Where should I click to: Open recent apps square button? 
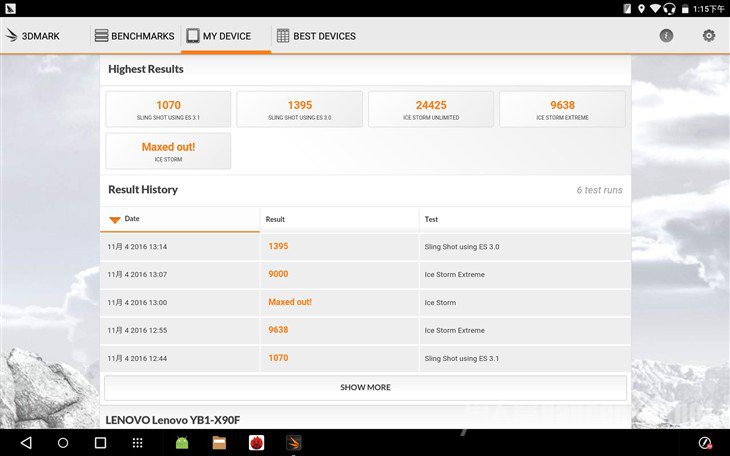point(100,442)
